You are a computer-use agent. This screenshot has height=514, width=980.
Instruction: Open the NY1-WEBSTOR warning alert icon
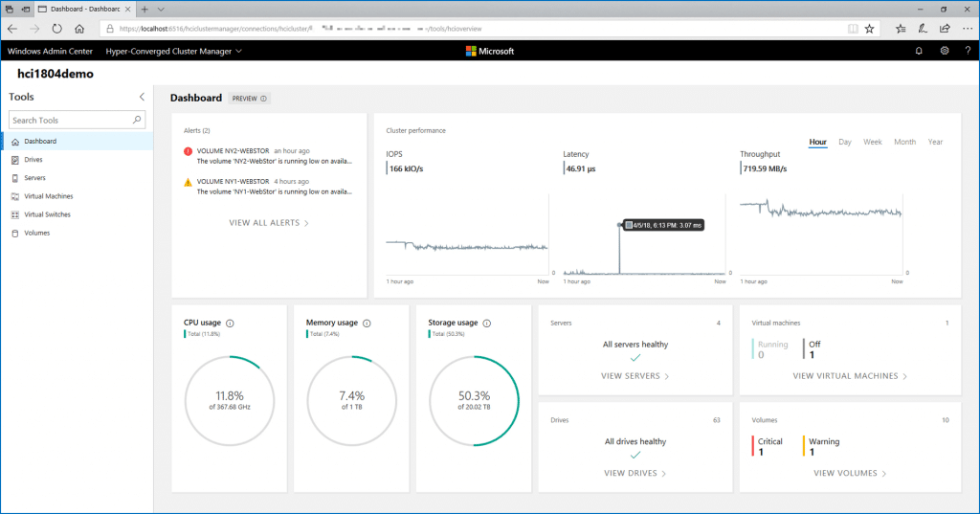189,182
